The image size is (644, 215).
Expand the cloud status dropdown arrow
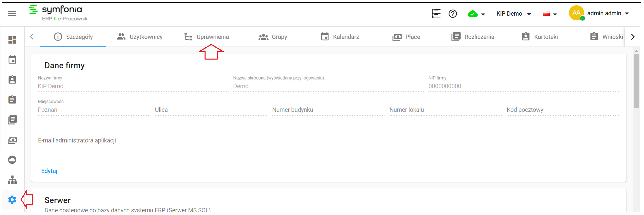[483, 14]
